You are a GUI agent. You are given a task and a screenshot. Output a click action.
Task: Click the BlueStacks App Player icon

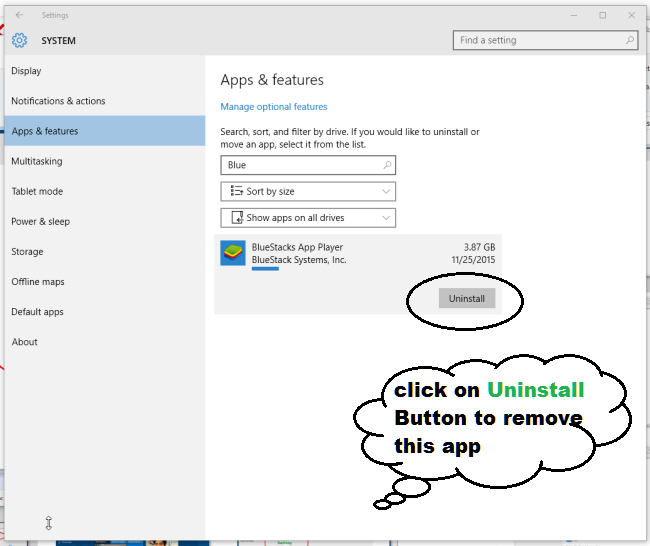[x=233, y=253]
